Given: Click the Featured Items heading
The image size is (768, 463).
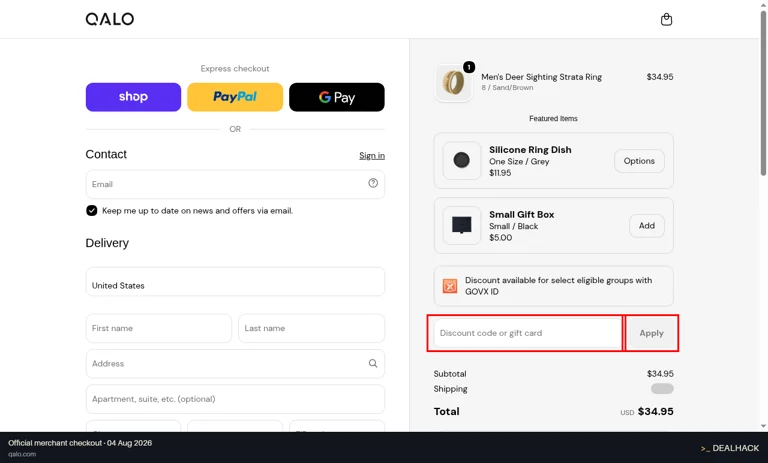Looking at the screenshot, I should [x=553, y=119].
